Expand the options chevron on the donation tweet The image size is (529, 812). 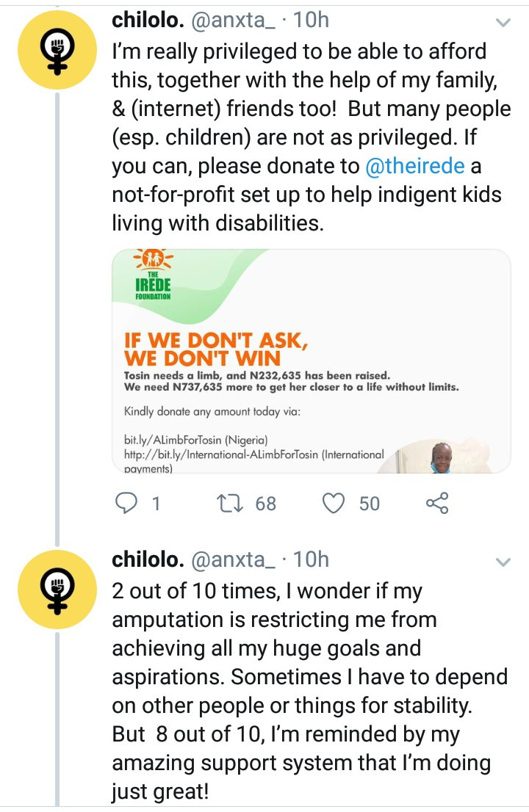click(503, 23)
